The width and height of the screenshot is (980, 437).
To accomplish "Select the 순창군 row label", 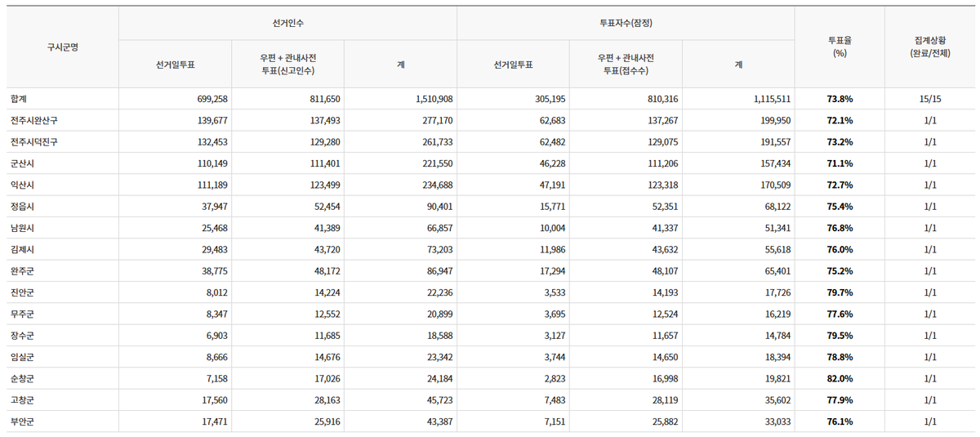I will 23,379.
